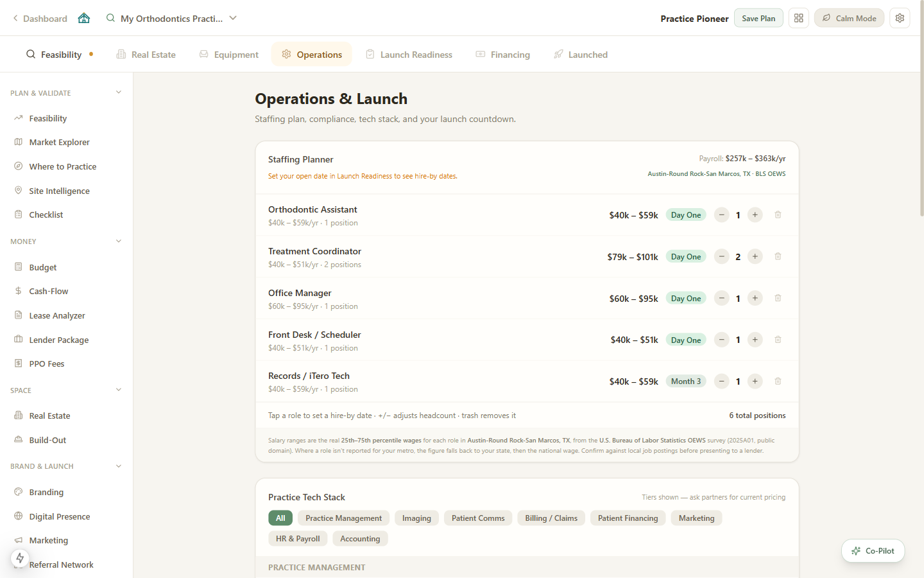This screenshot has width=924, height=578.
Task: Click the lightning bolt quick action icon
Action: coord(20,558)
